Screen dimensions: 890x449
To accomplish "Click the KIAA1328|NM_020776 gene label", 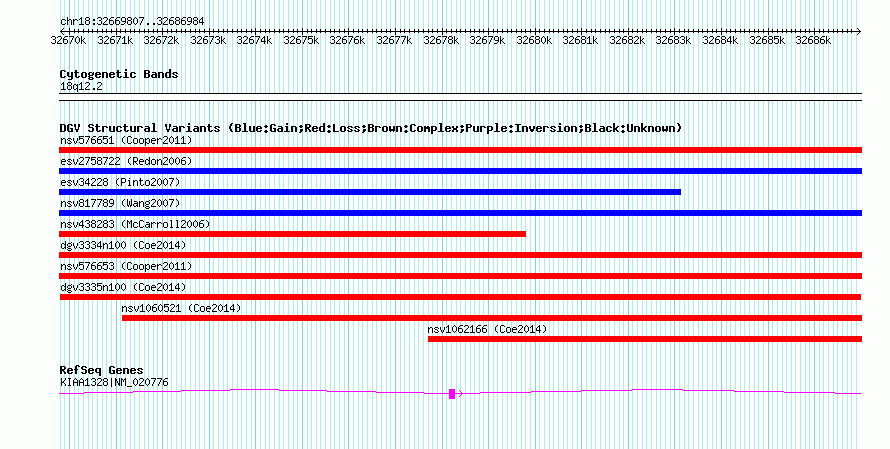I will click(x=114, y=383).
